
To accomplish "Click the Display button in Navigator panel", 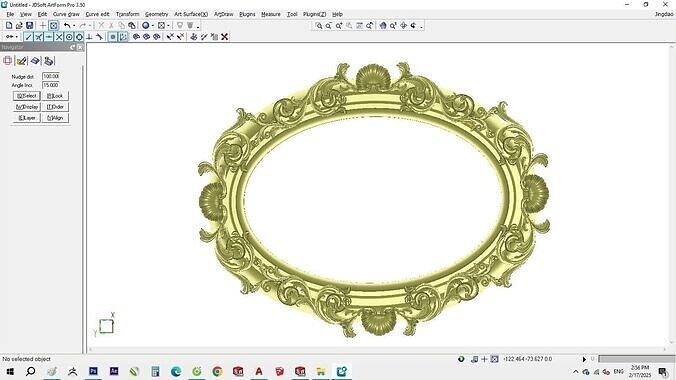I will (x=27, y=107).
